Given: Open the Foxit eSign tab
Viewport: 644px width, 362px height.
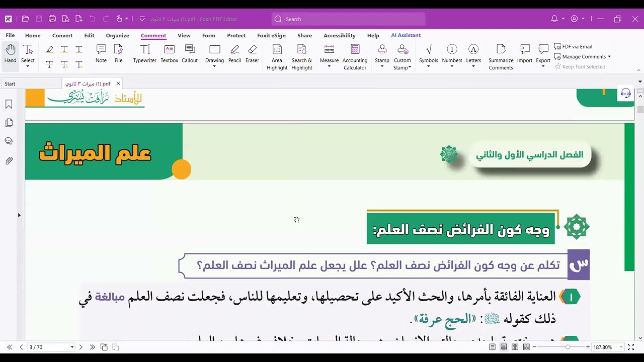Looking at the screenshot, I should pyautogui.click(x=271, y=36).
